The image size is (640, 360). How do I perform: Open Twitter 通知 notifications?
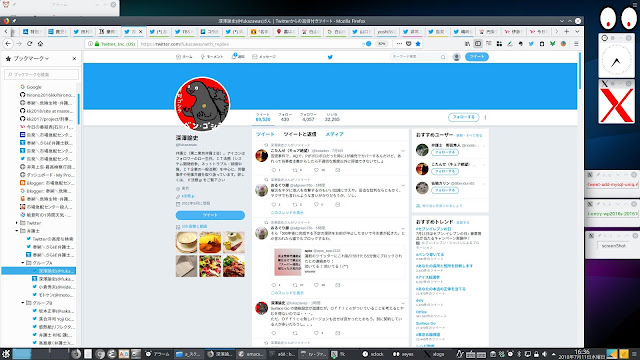tap(238, 57)
